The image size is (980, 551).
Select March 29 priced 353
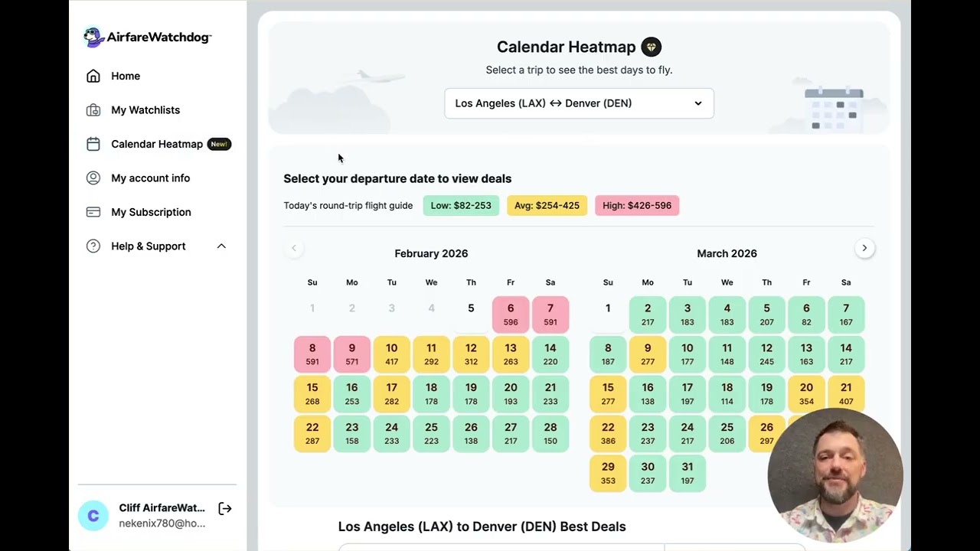pyautogui.click(x=608, y=474)
